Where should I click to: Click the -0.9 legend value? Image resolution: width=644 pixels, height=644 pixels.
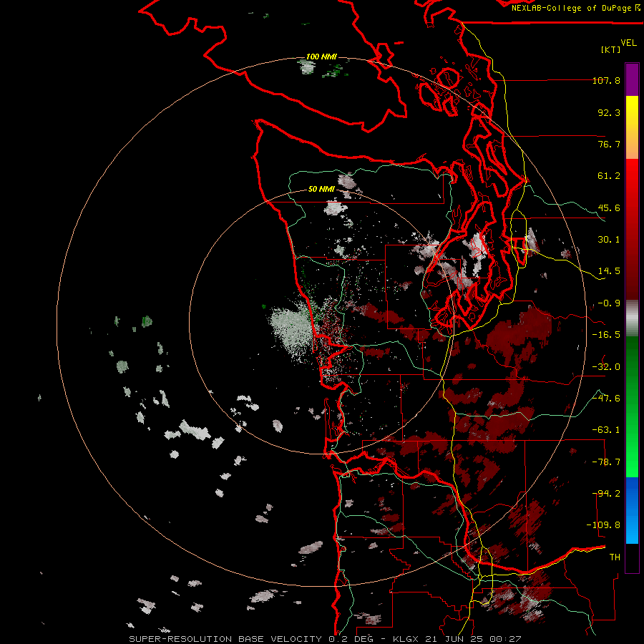pos(609,303)
